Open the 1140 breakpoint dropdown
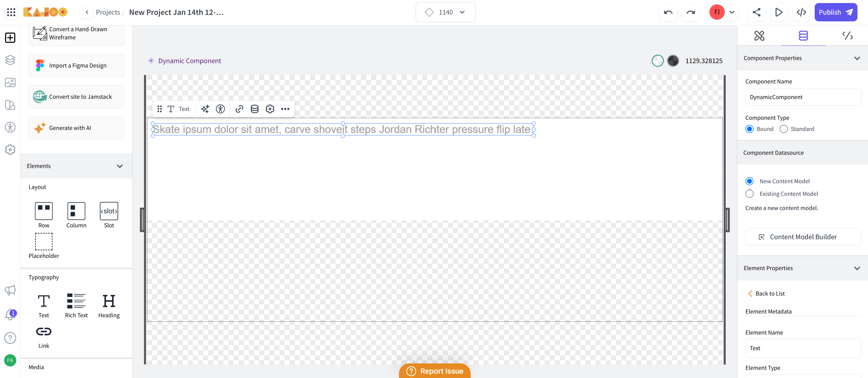The image size is (868, 378). [x=446, y=13]
